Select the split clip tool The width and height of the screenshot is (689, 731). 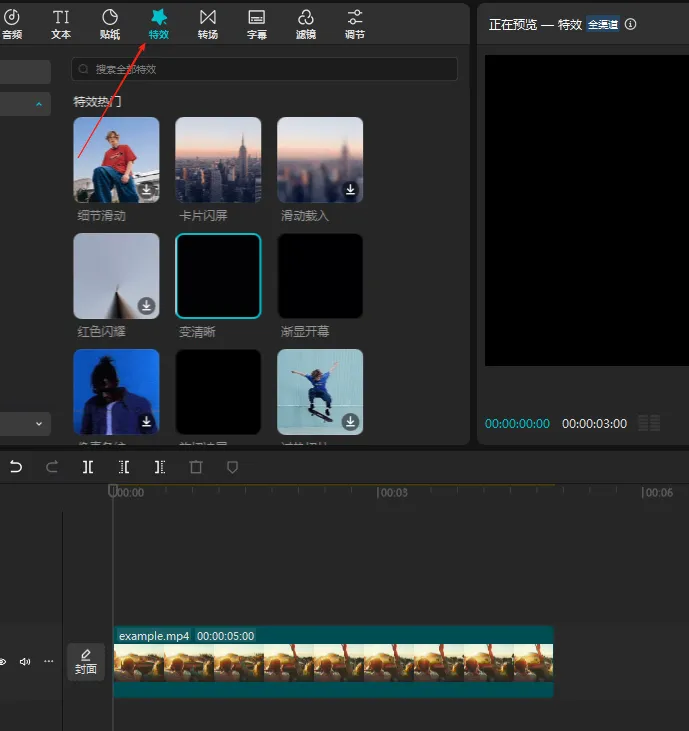point(88,467)
